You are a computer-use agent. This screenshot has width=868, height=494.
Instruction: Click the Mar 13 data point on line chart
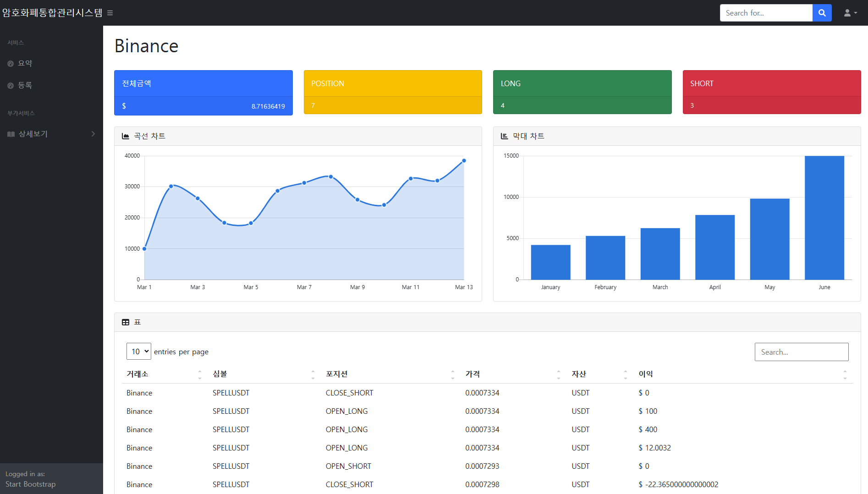464,161
